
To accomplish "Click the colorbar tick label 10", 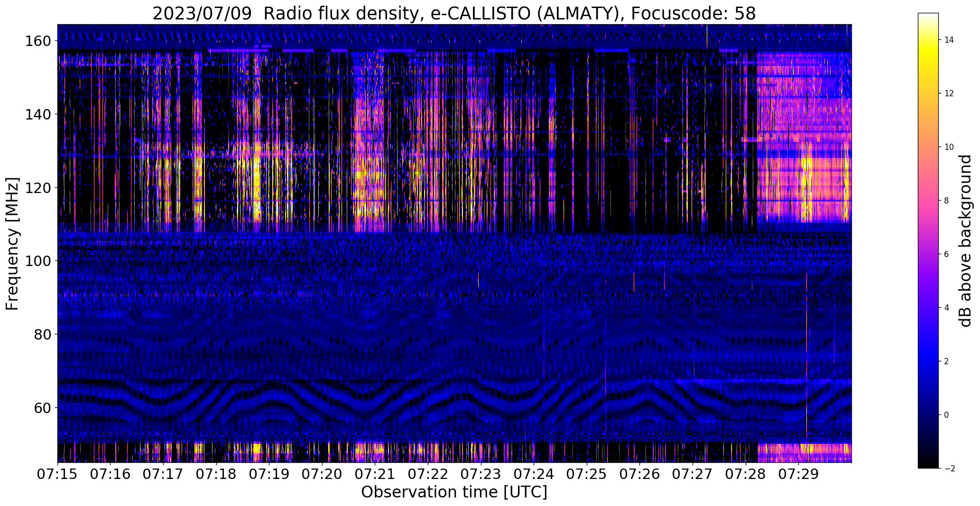I will 949,147.
